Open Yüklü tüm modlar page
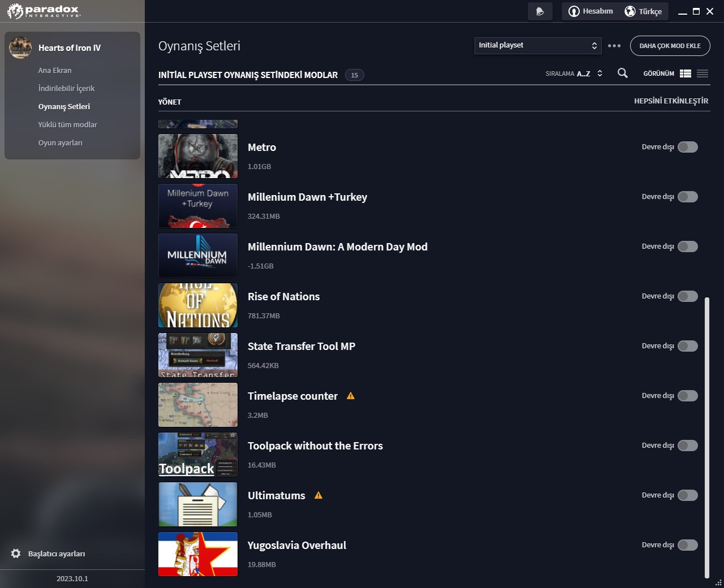The width and height of the screenshot is (724, 588). (x=68, y=124)
